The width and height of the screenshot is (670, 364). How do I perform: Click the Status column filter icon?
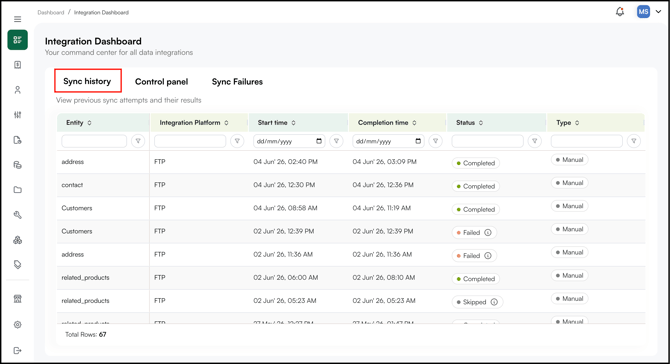pyautogui.click(x=535, y=141)
